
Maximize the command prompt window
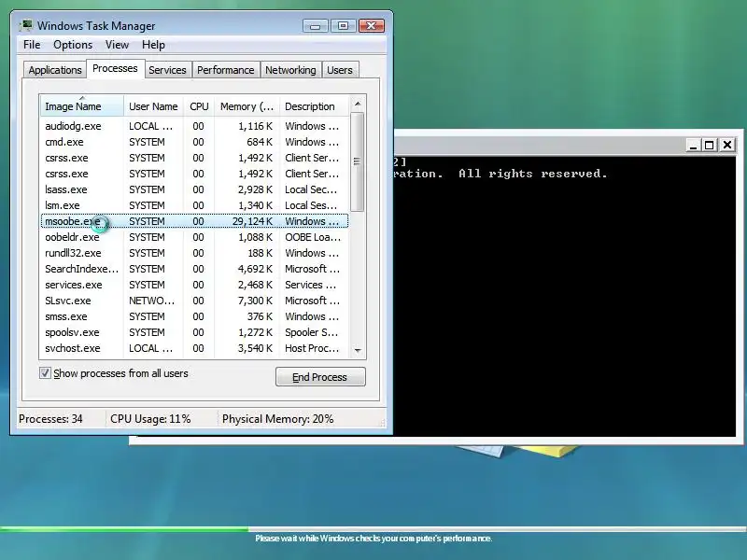[x=710, y=145]
